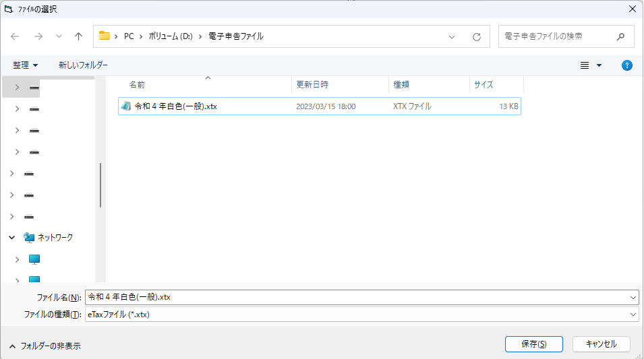Viewport: 644px width, 359px height.
Task: Collapse folders with フォルダーの非表示
Action: click(45, 346)
